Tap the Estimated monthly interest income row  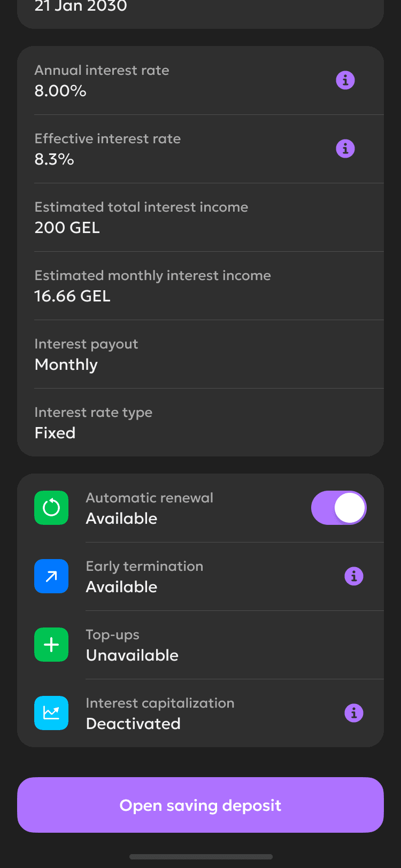pyautogui.click(x=200, y=286)
